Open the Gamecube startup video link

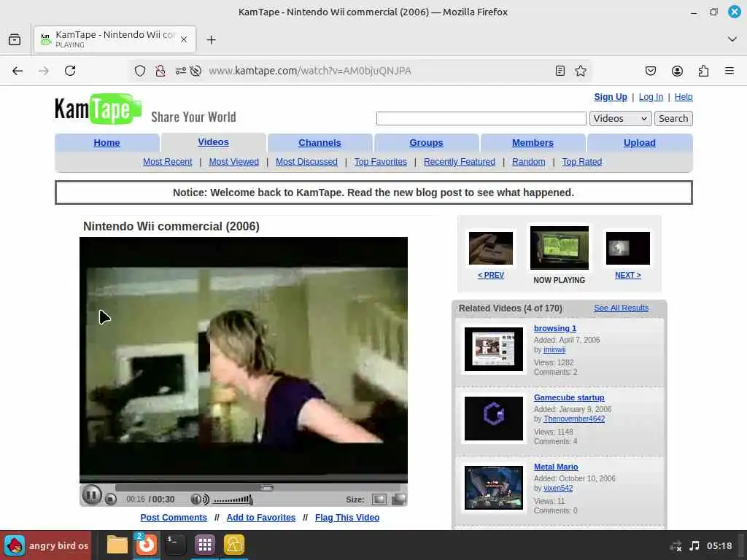(569, 397)
